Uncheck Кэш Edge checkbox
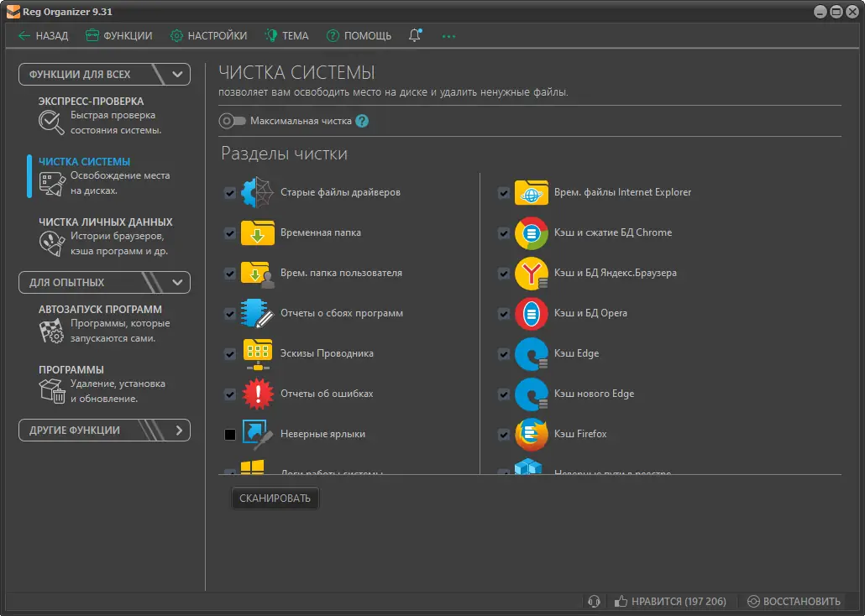 (504, 354)
